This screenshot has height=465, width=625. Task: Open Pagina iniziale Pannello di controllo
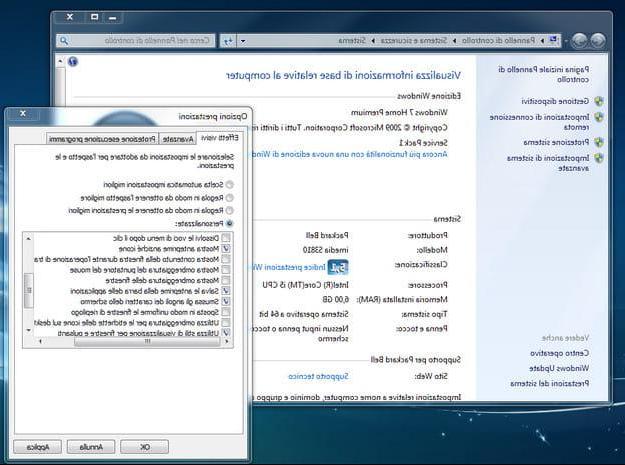tap(544, 75)
